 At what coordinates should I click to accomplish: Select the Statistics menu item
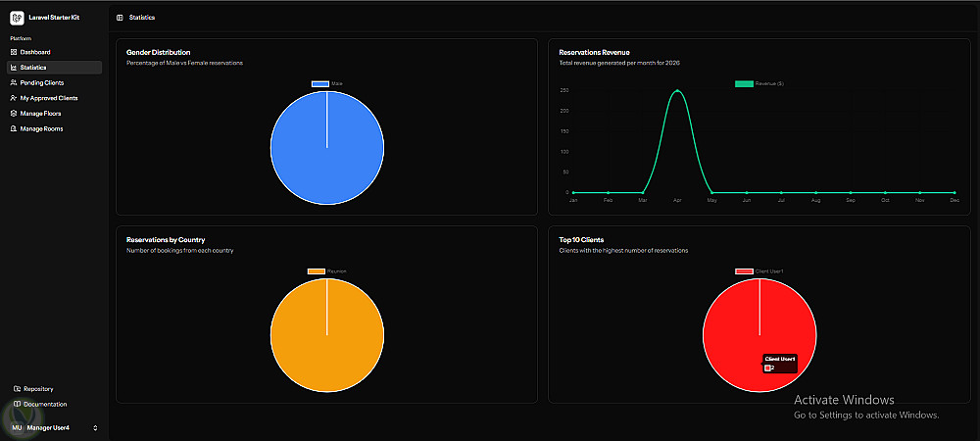54,68
